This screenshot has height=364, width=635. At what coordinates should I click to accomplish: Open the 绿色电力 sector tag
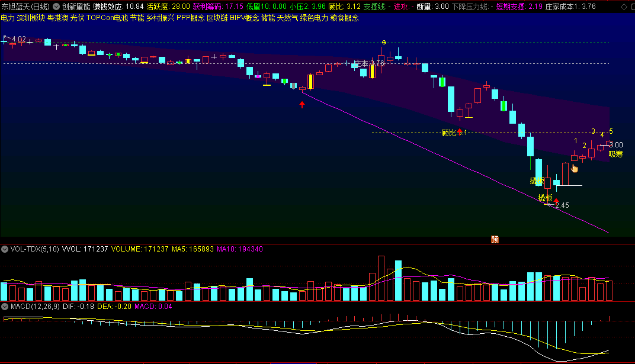point(314,18)
